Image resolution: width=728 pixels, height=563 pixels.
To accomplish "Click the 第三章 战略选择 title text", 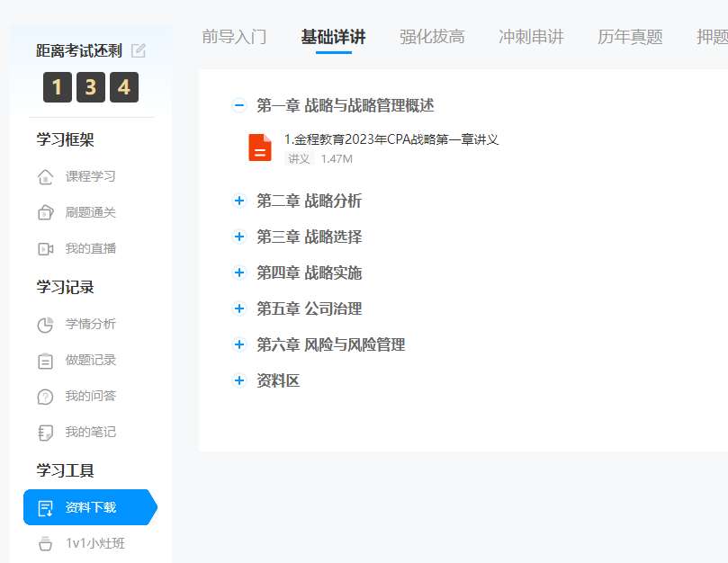I will click(309, 237).
